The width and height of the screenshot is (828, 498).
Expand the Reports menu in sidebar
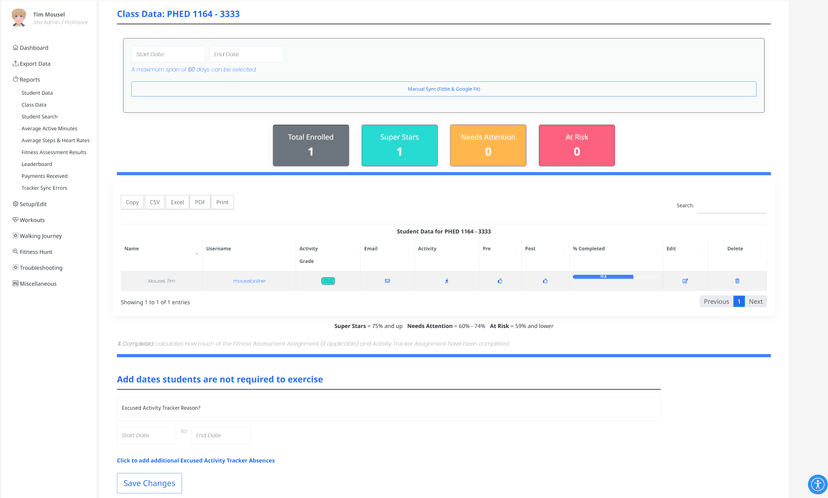29,80
